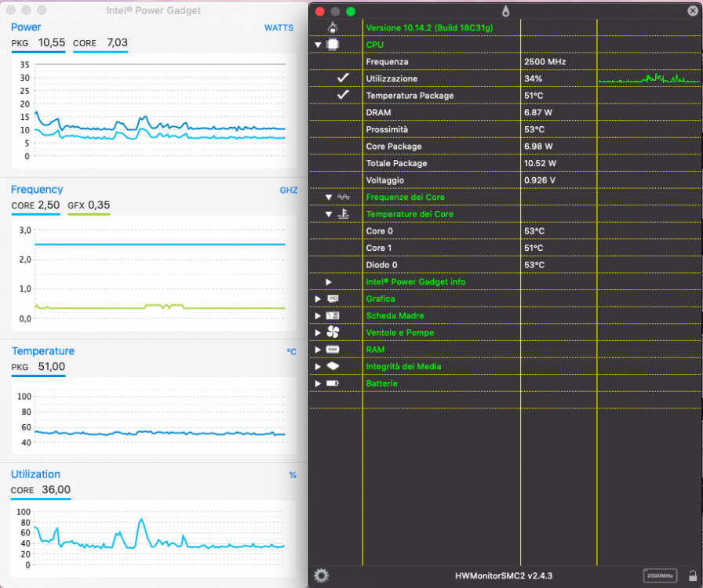Image resolution: width=703 pixels, height=588 pixels.
Task: Click the GFX 0,35 frequency reading
Action: tap(89, 205)
